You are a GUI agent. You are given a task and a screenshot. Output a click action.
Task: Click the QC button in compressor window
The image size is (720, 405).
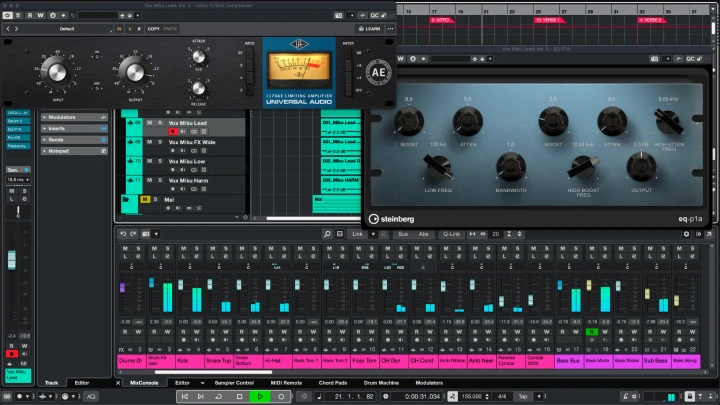[x=375, y=15]
